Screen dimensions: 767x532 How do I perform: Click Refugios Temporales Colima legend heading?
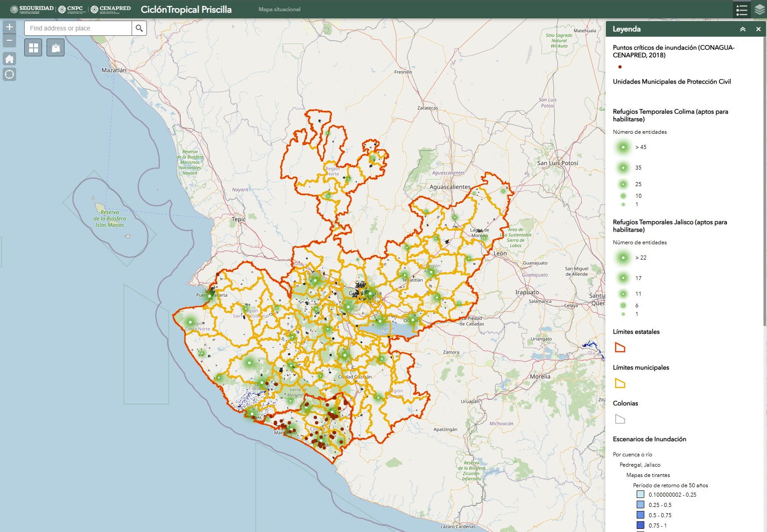pos(670,115)
